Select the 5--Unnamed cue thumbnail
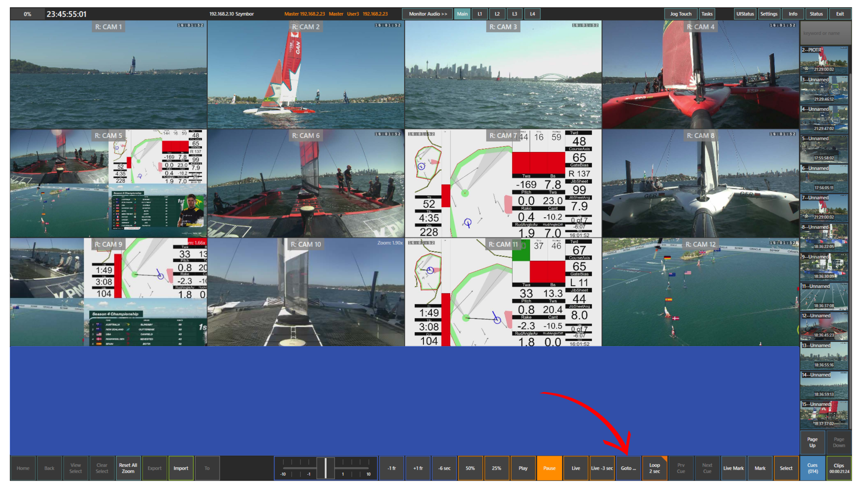 point(824,148)
